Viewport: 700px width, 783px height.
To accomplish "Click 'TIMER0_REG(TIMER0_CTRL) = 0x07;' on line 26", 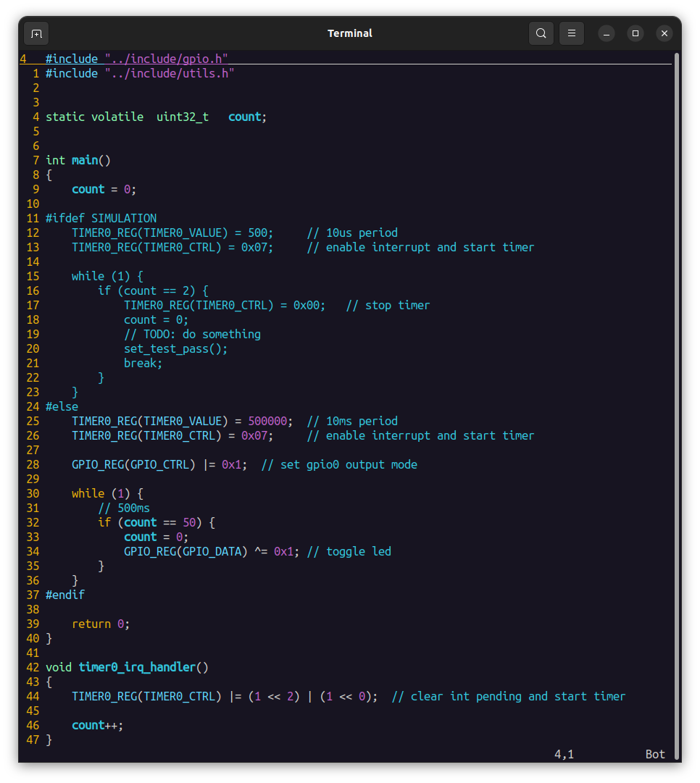I will pos(172,435).
